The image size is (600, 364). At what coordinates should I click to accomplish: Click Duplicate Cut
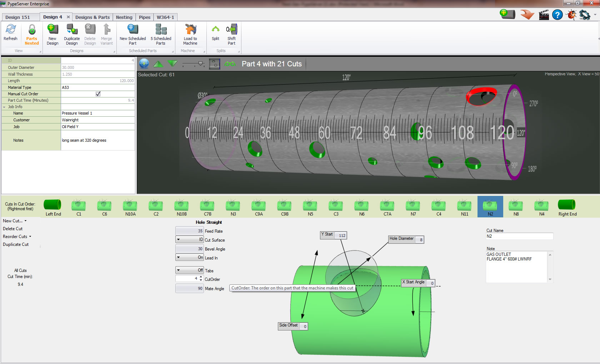coord(16,244)
